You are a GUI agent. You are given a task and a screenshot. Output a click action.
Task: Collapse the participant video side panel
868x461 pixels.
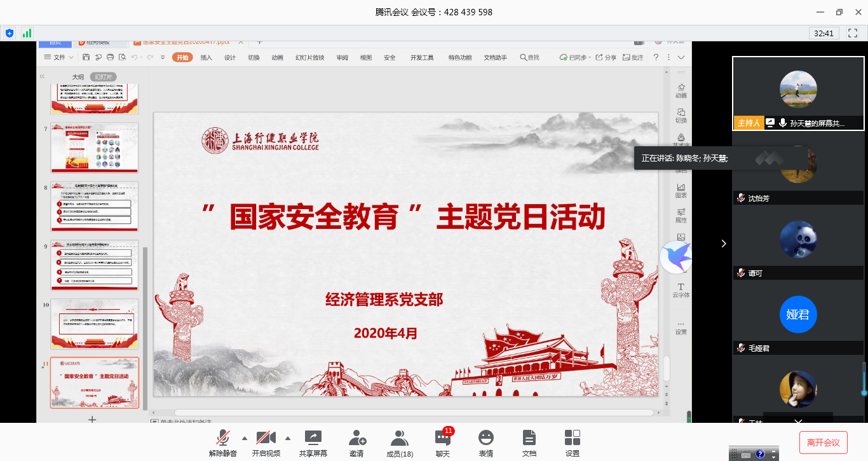point(723,244)
